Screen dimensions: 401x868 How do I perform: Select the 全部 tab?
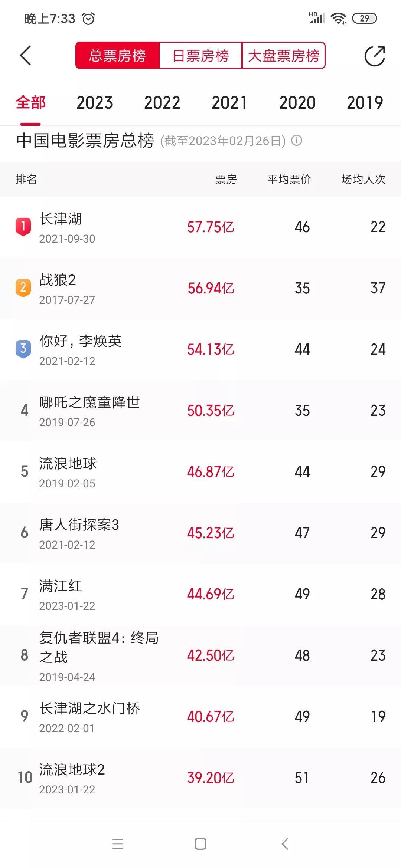pos(30,103)
